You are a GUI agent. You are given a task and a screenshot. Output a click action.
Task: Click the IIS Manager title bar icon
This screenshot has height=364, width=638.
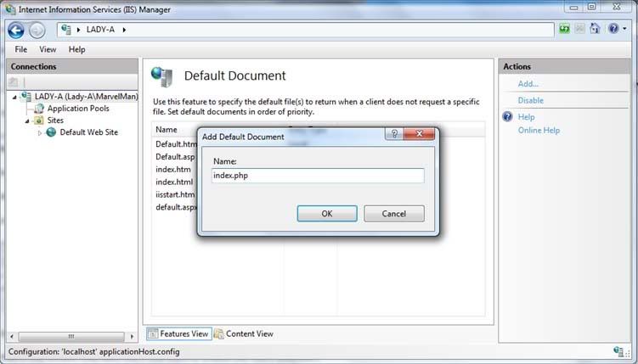(x=10, y=9)
